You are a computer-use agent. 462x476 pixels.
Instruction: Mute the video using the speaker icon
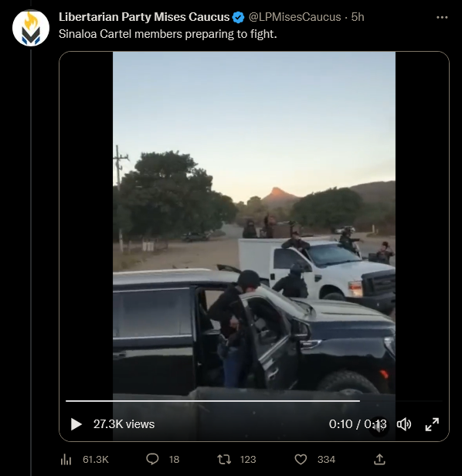click(404, 424)
